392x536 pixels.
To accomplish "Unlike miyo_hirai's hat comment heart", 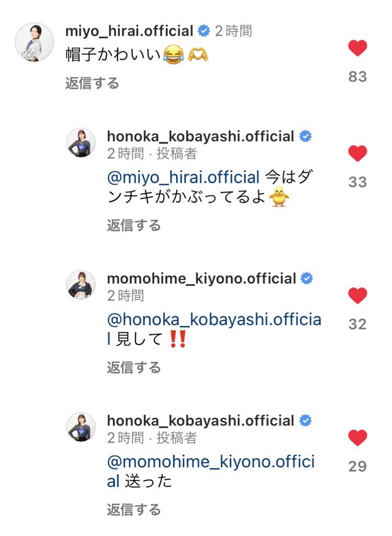I will 357,49.
